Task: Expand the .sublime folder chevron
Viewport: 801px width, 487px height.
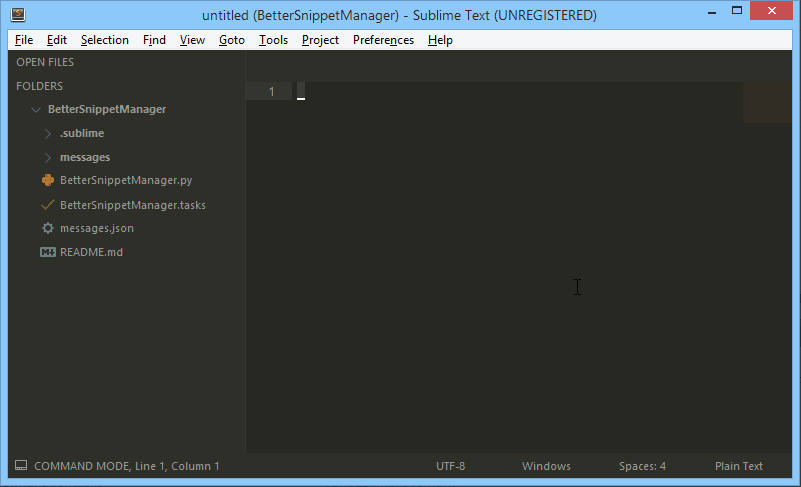Action: point(48,133)
